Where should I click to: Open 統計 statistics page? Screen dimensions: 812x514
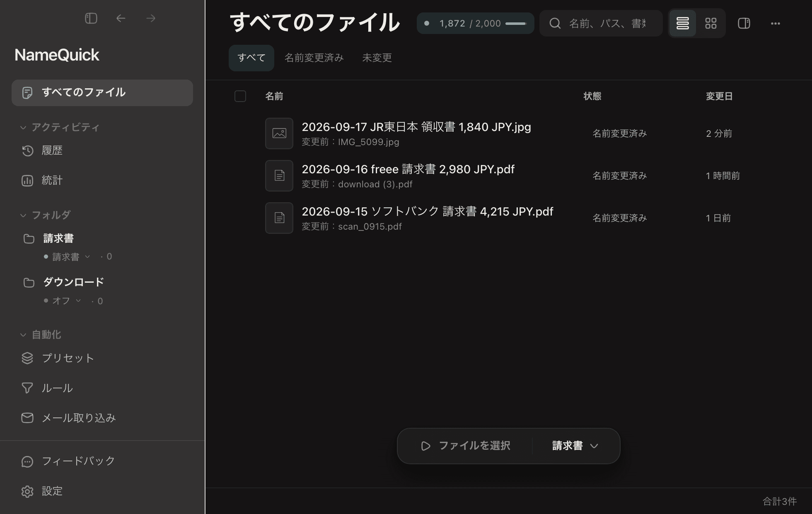coord(42,180)
